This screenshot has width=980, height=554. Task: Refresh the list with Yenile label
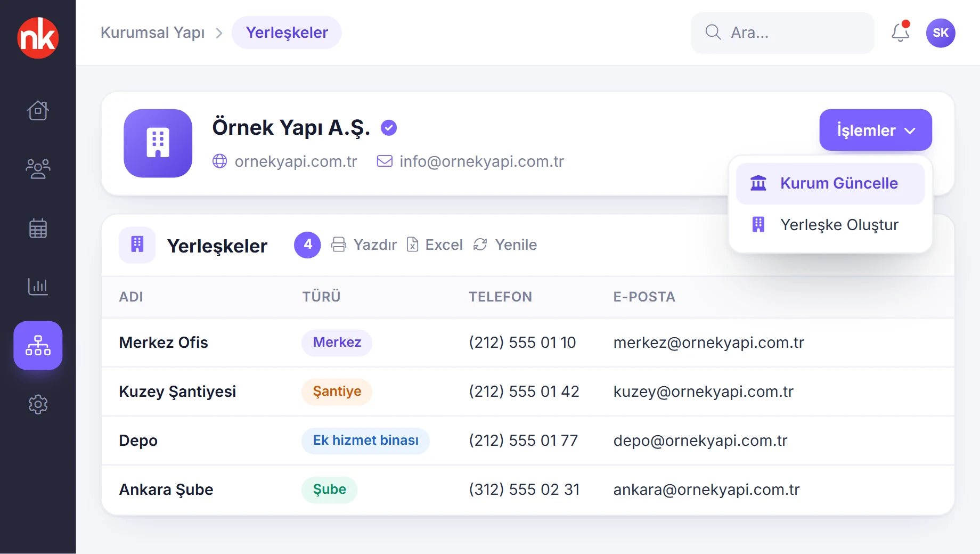coord(516,245)
